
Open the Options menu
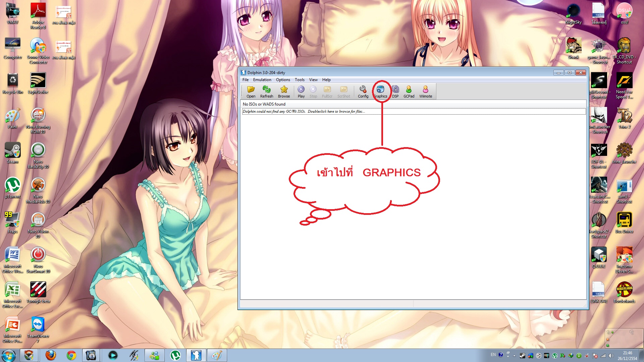tap(283, 80)
